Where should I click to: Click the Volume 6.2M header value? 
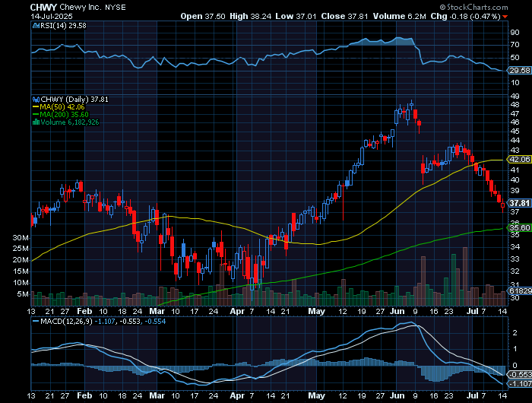(x=399, y=16)
